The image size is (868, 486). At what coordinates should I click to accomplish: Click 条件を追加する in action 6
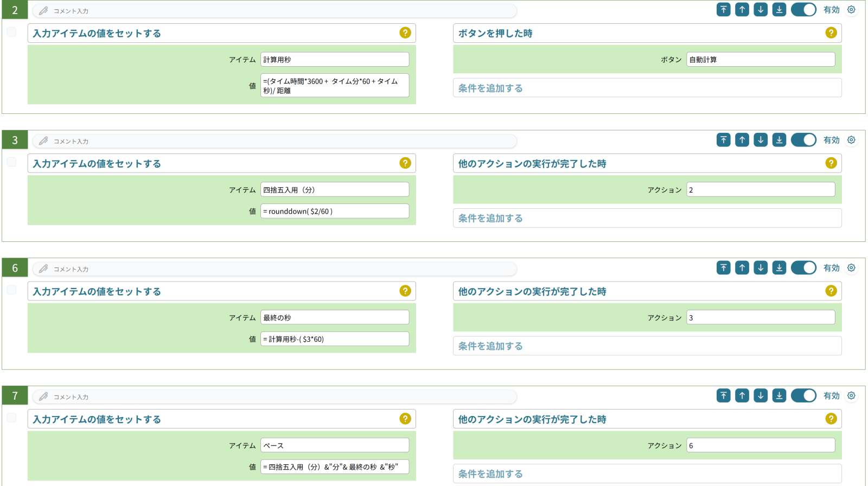tap(647, 346)
